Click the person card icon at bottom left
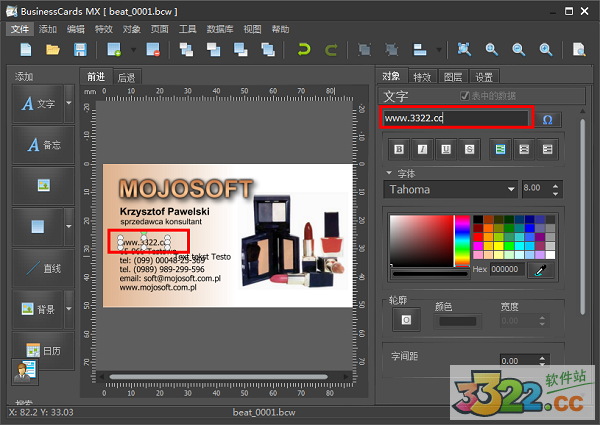Image resolution: width=600 pixels, height=425 pixels. 25,371
